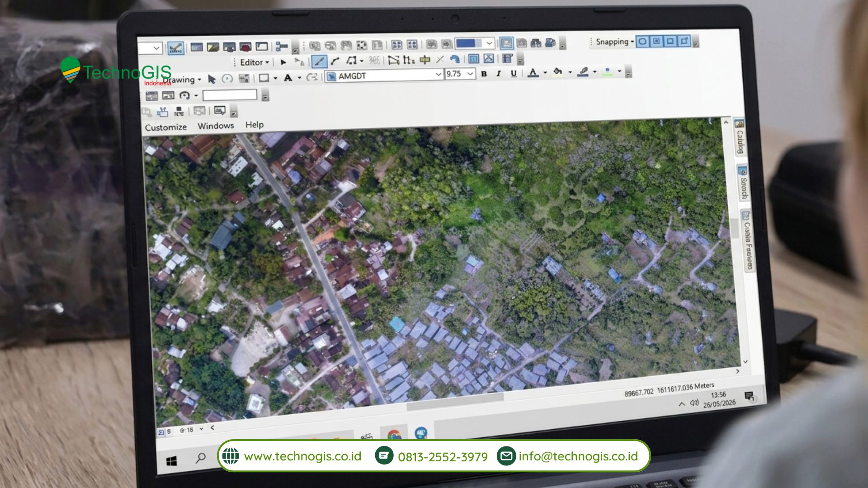Expand the Editor dropdown menu
Screen dimensions: 868x488
(254, 62)
